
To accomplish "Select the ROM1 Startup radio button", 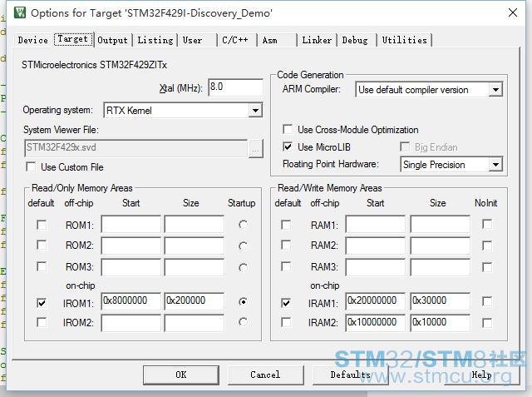I will tap(243, 225).
